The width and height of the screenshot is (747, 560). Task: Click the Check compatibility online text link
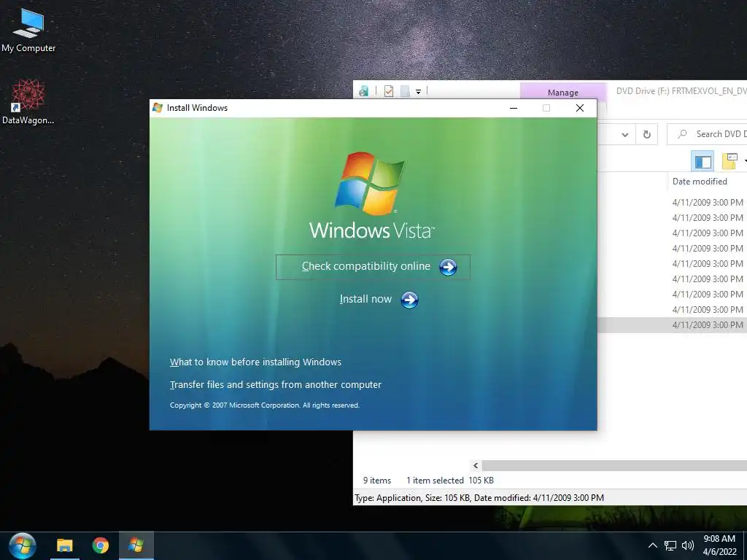coord(366,266)
